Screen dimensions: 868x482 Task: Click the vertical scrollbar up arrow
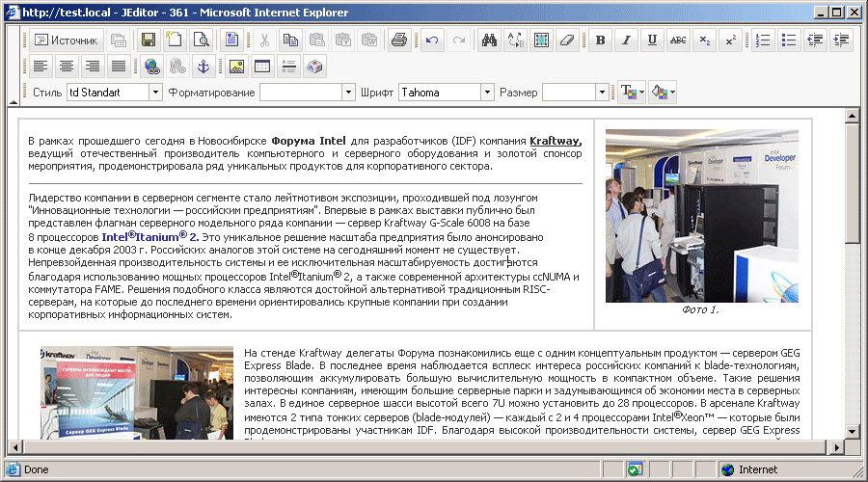point(852,117)
